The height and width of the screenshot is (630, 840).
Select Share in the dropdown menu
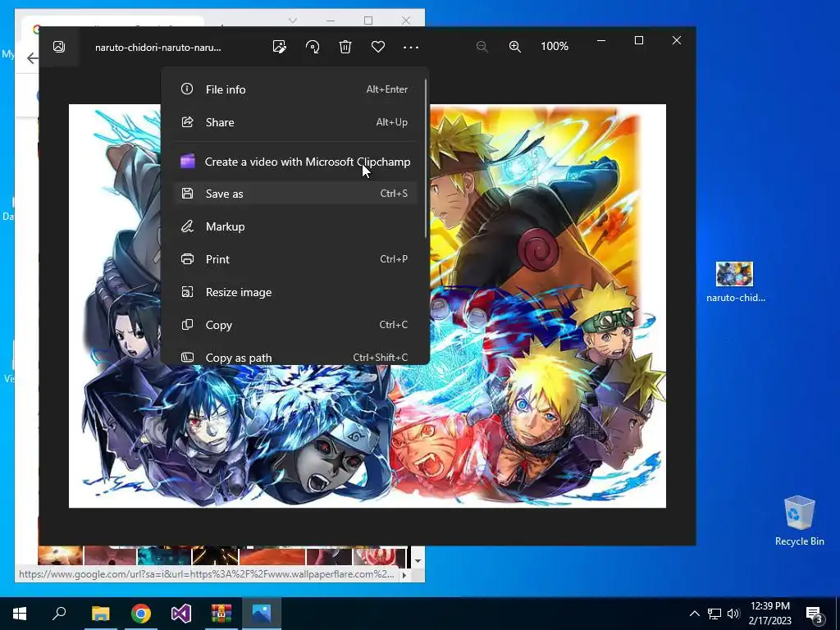pyautogui.click(x=294, y=122)
